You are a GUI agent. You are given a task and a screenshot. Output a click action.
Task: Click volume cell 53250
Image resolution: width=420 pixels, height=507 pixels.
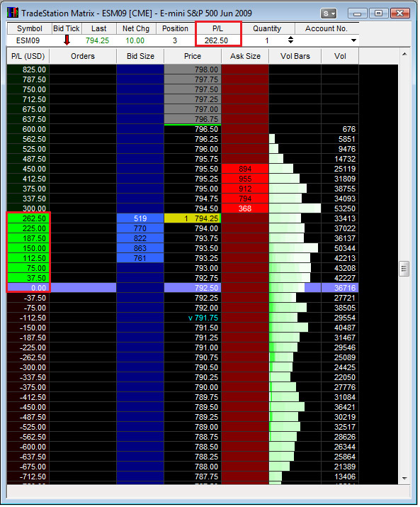pos(340,208)
